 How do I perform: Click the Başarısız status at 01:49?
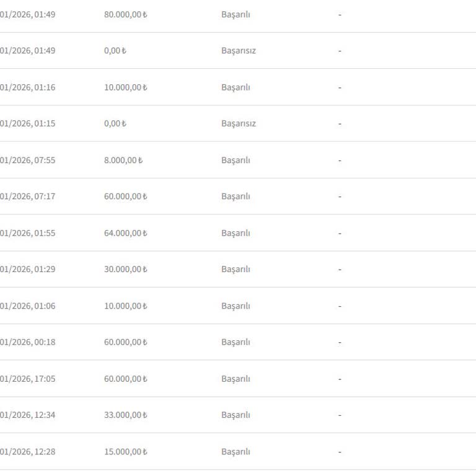(x=238, y=51)
